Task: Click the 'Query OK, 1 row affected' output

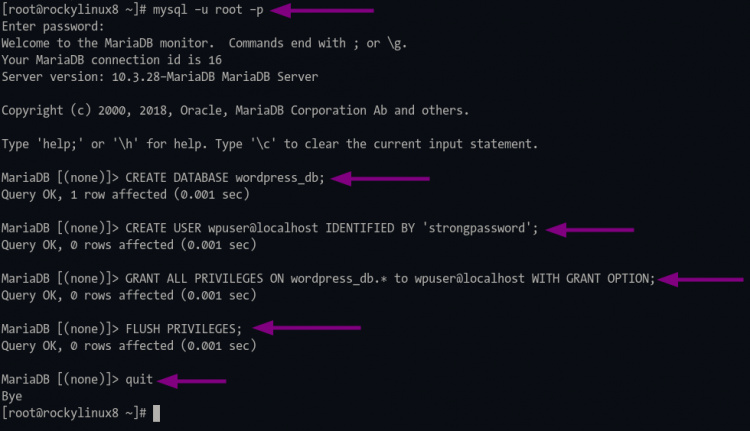Action: tap(128, 194)
